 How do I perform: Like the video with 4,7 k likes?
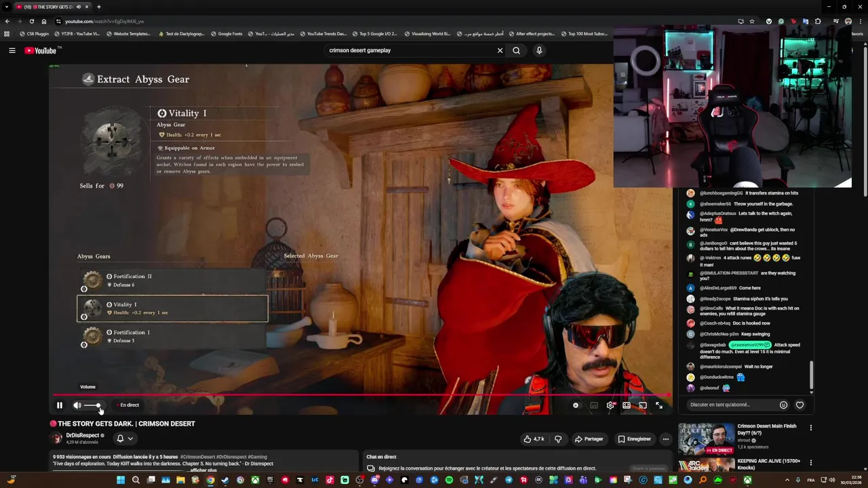pos(534,439)
